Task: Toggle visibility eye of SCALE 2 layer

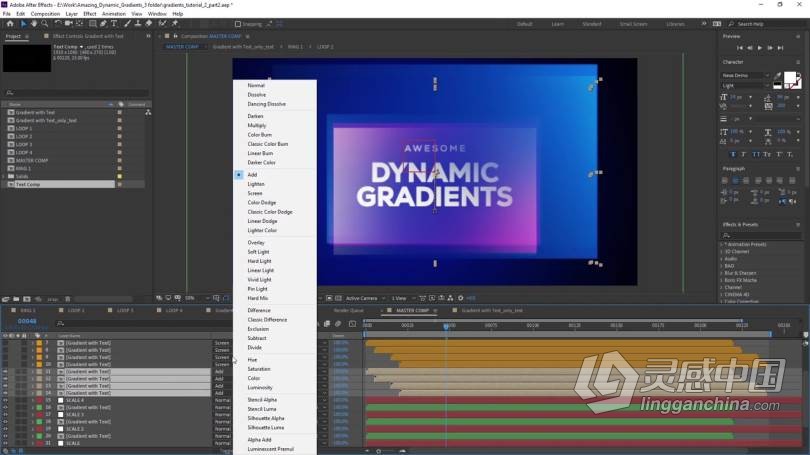Action: pyautogui.click(x=5, y=429)
